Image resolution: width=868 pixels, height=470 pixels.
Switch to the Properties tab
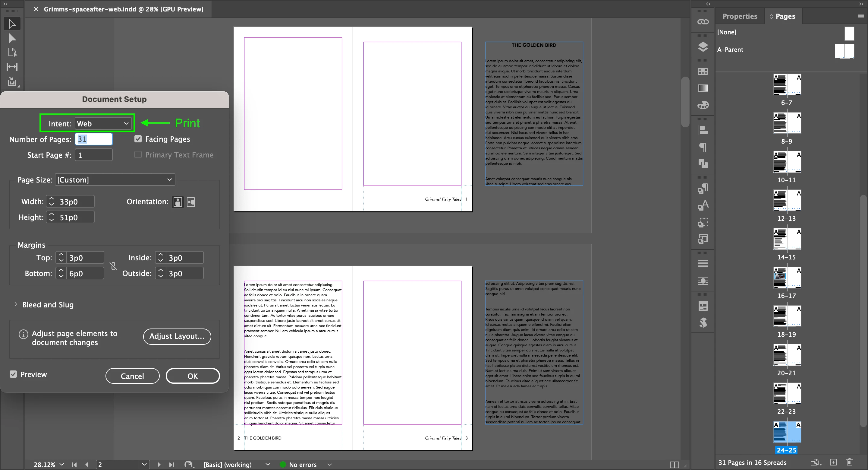tap(740, 16)
